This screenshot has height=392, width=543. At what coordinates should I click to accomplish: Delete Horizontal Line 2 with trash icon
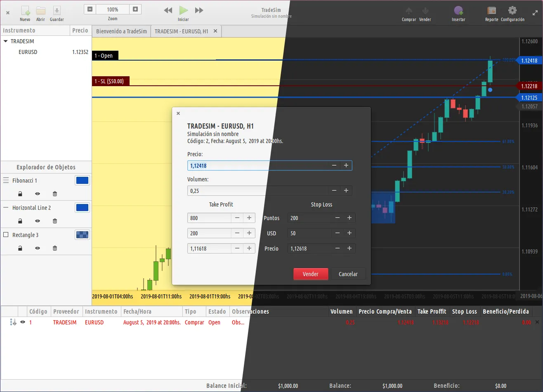pos(55,221)
